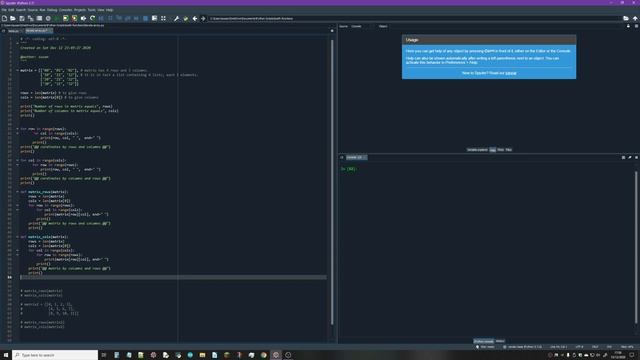Click the Help Object input field

coord(506,26)
